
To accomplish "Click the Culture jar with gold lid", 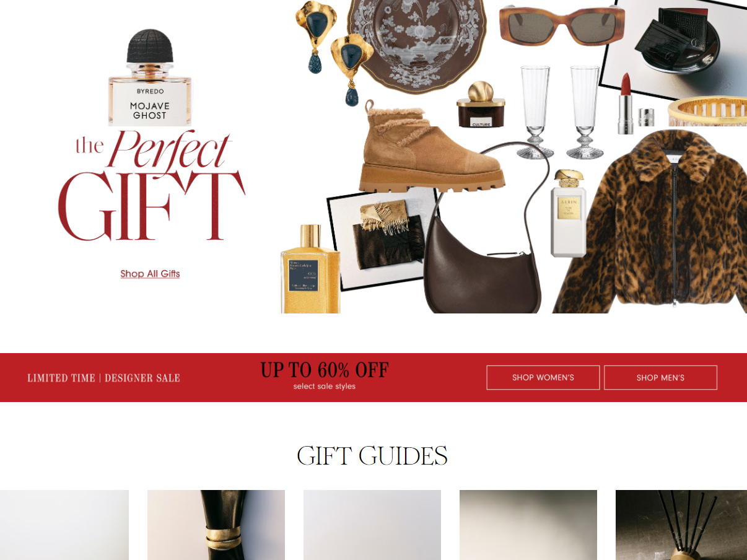I will click(481, 104).
